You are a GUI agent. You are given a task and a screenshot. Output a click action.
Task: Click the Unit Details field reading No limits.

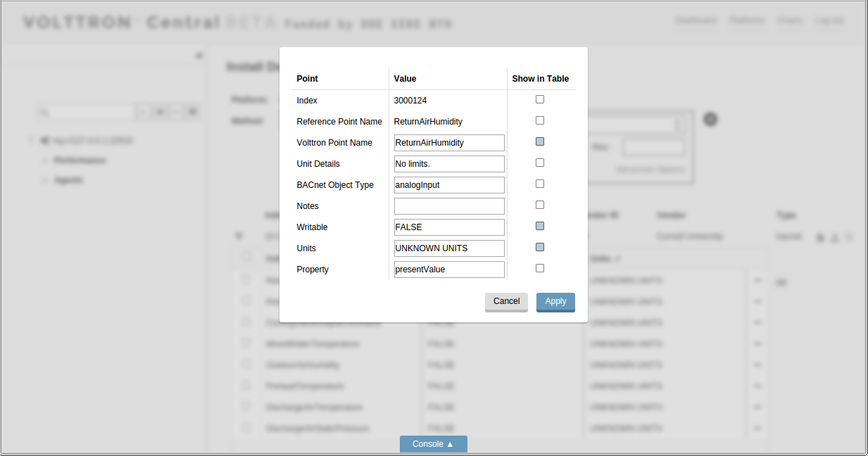coord(449,164)
